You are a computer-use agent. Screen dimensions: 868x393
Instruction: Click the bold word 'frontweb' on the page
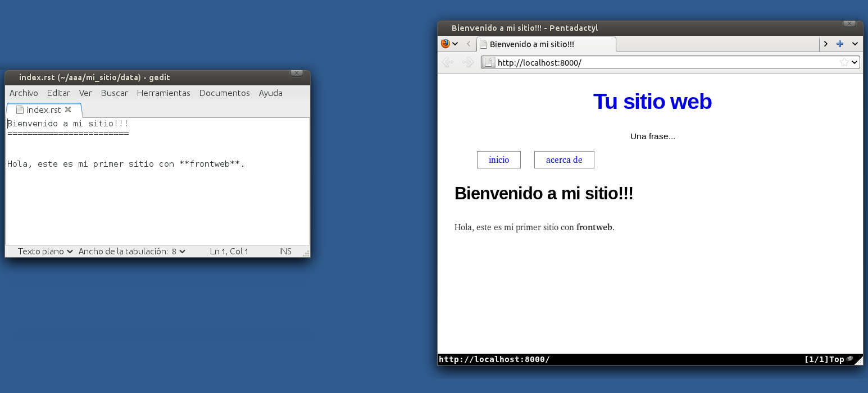(x=594, y=227)
